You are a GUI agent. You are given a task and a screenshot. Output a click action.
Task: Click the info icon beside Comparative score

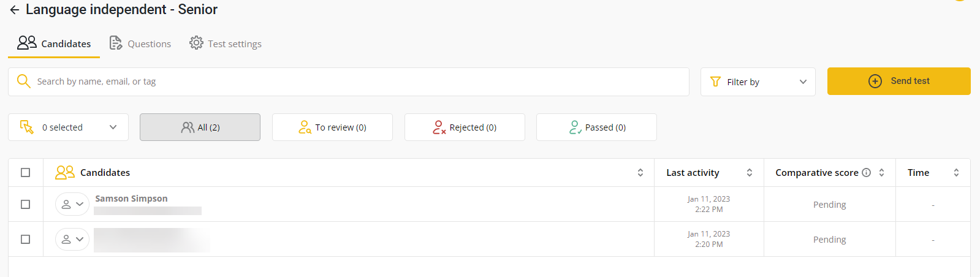866,173
